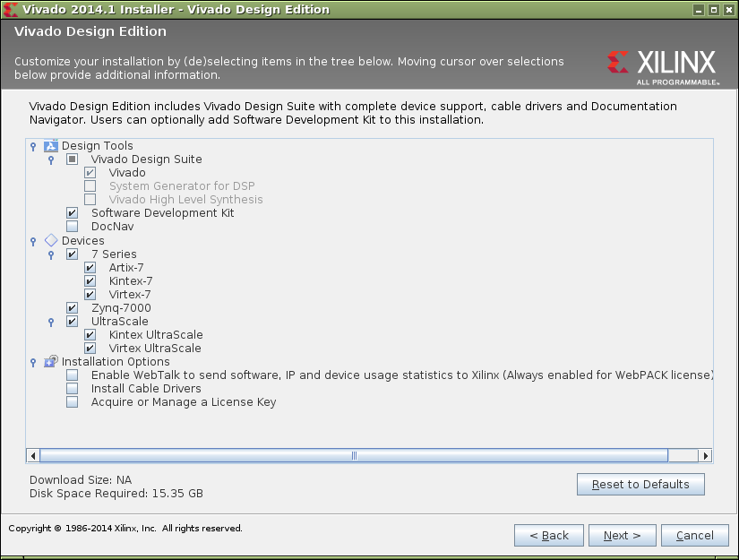Select the Installation Options label
The image size is (739, 560).
click(x=116, y=362)
